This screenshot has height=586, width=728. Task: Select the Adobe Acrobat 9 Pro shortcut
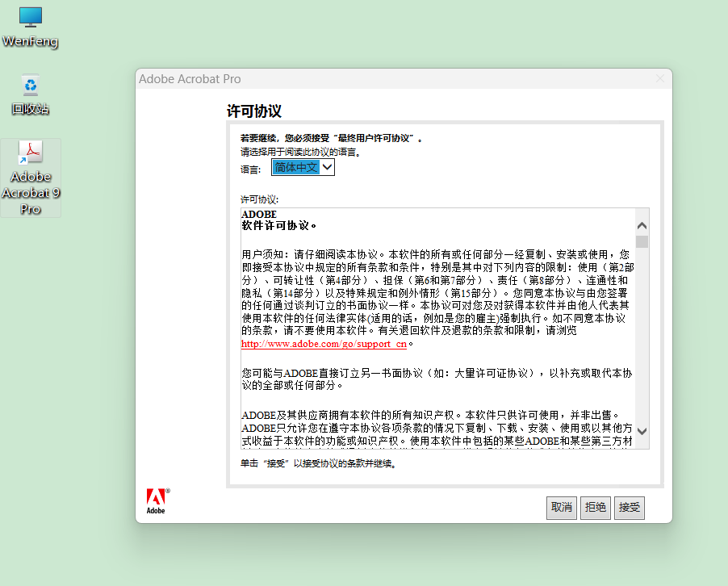[31, 178]
